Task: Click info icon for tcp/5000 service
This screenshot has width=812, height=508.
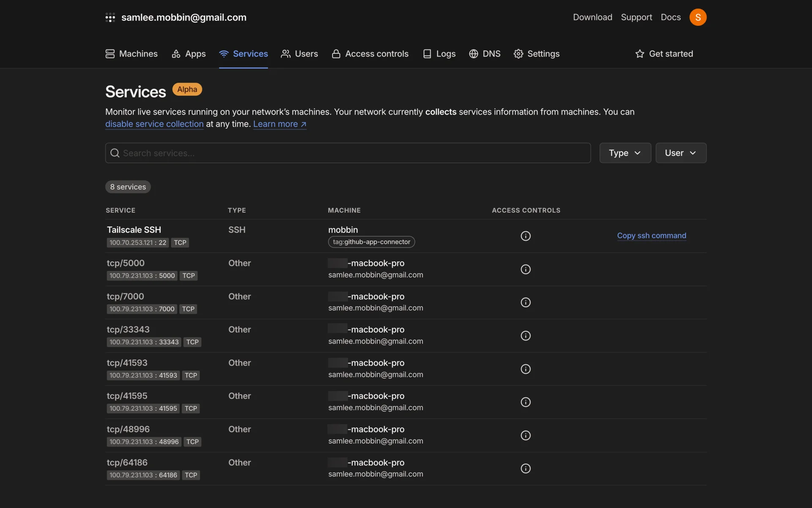Action: 525,269
